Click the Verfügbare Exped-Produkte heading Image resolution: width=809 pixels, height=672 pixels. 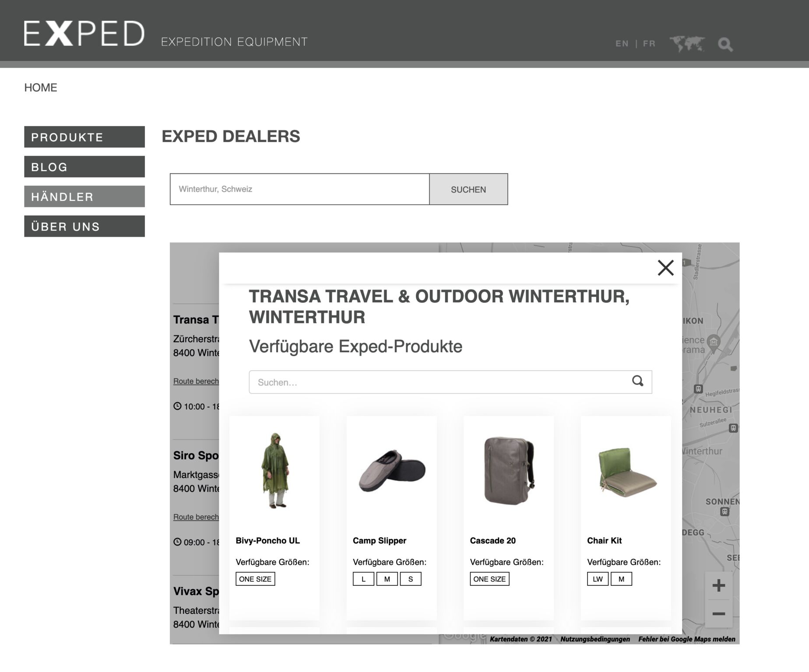(x=355, y=346)
